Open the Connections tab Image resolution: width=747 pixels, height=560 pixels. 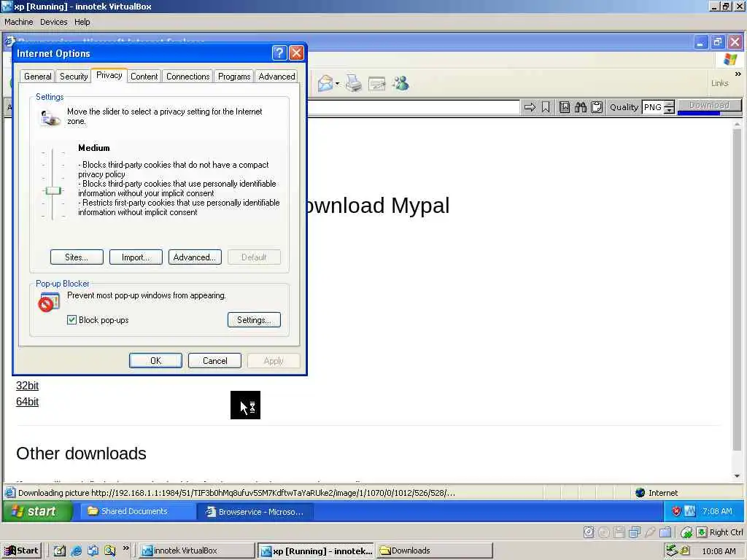[187, 76]
